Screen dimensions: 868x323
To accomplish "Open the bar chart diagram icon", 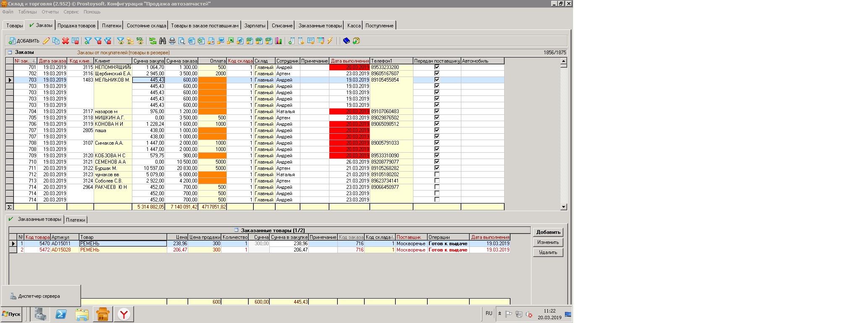I will click(278, 41).
